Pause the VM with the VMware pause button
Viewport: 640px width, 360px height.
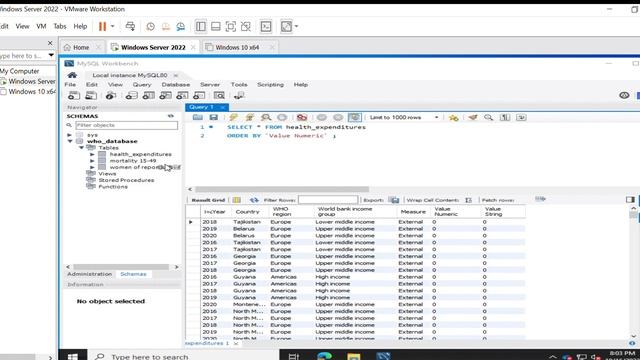(102, 27)
